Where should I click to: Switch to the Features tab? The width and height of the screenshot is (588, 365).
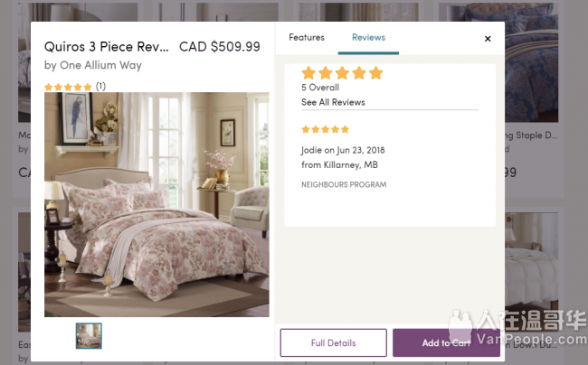(307, 38)
